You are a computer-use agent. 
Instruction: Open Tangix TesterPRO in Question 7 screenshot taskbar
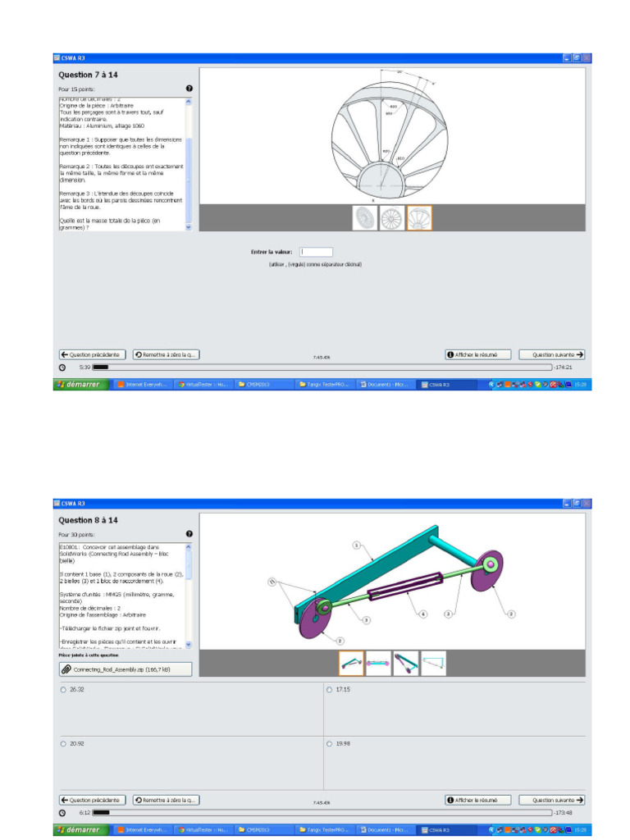pos(325,385)
